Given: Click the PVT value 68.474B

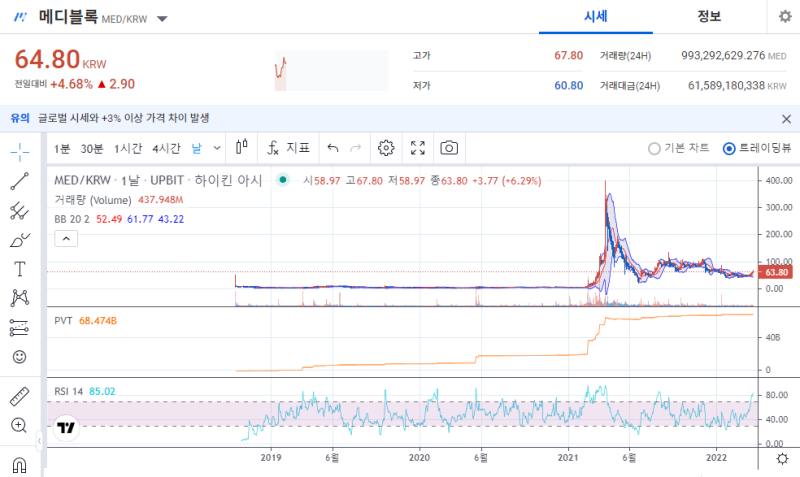Looking at the screenshot, I should coord(98,321).
